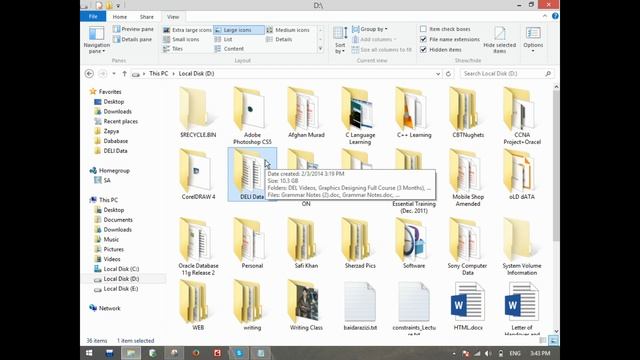
Task: Uncheck File name extensions
Action: point(423,39)
